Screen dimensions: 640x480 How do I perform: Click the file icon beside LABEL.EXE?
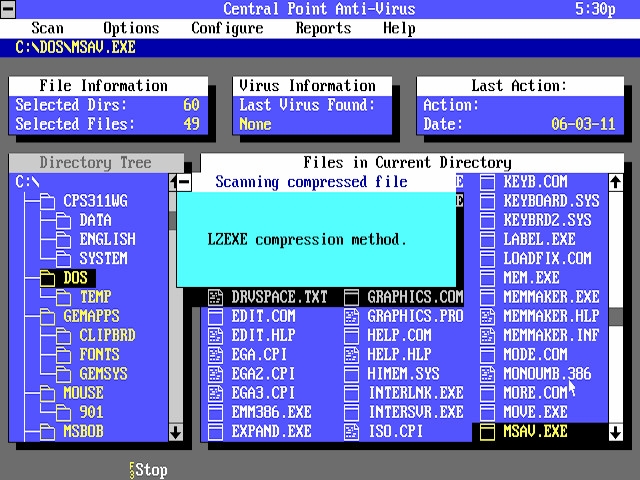487,240
